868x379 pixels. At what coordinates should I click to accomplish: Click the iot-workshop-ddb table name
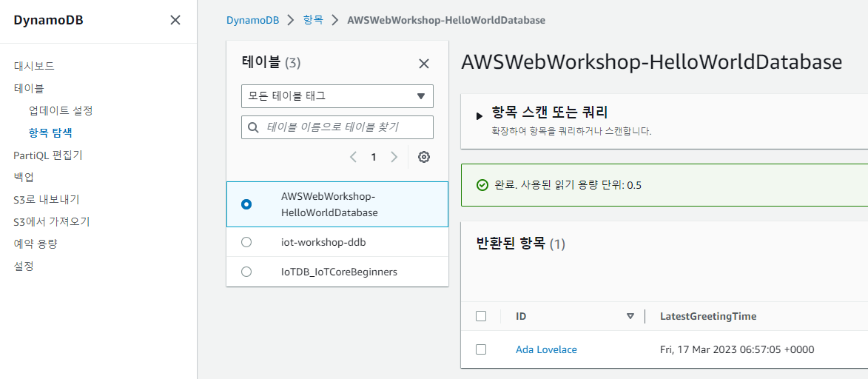(323, 242)
